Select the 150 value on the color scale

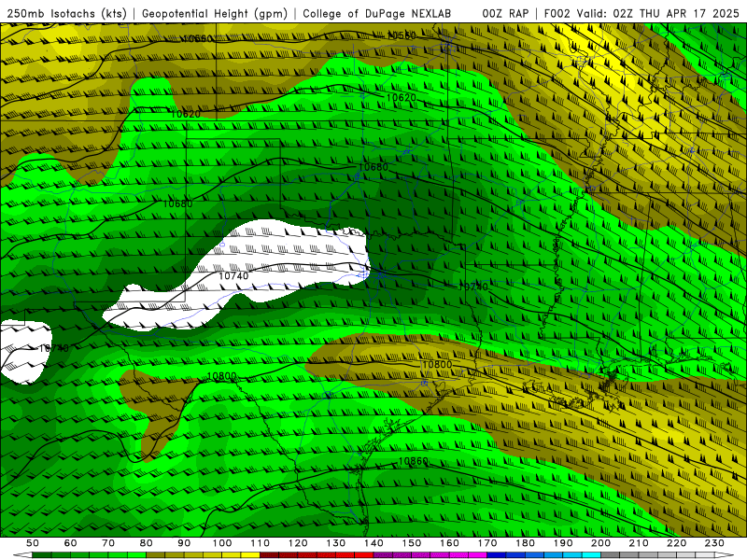(412, 543)
